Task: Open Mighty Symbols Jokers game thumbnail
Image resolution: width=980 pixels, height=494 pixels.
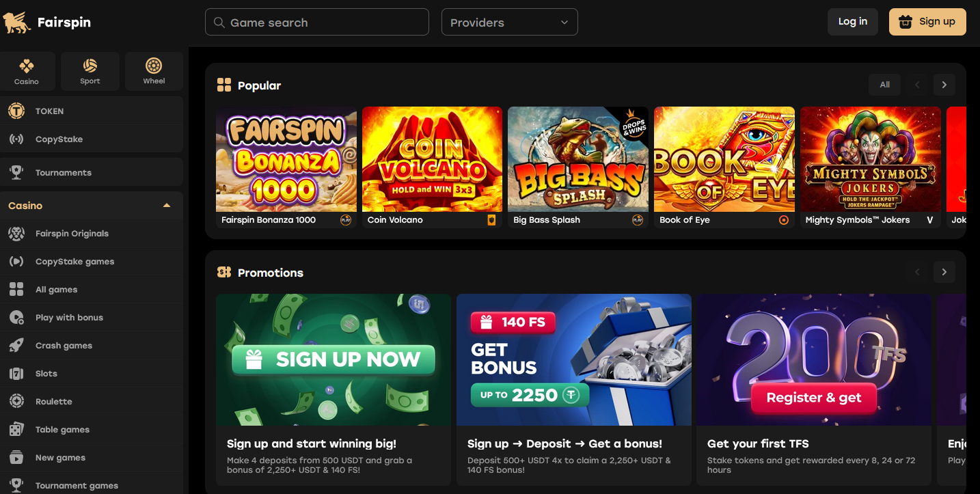Action: 871,159
